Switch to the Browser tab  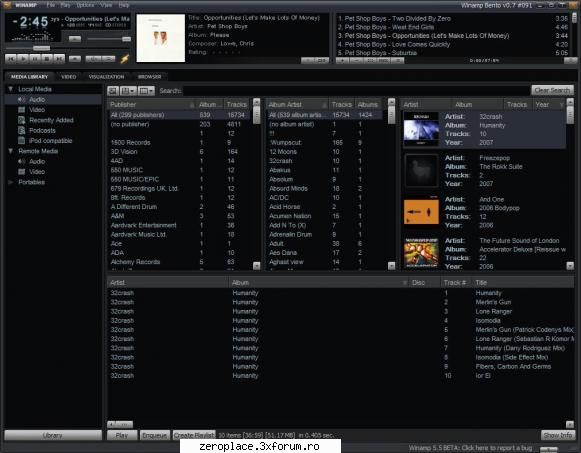(149, 77)
